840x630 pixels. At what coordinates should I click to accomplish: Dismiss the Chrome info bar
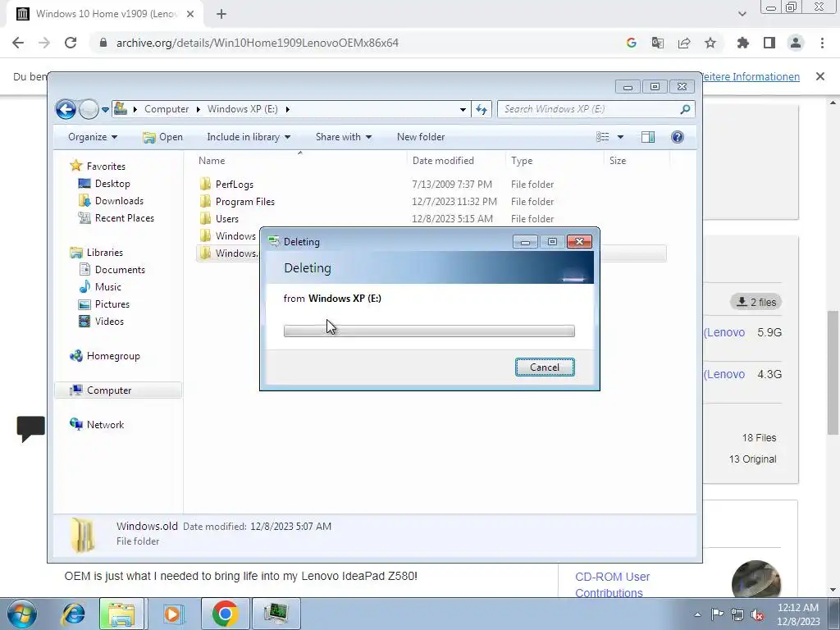click(x=820, y=76)
